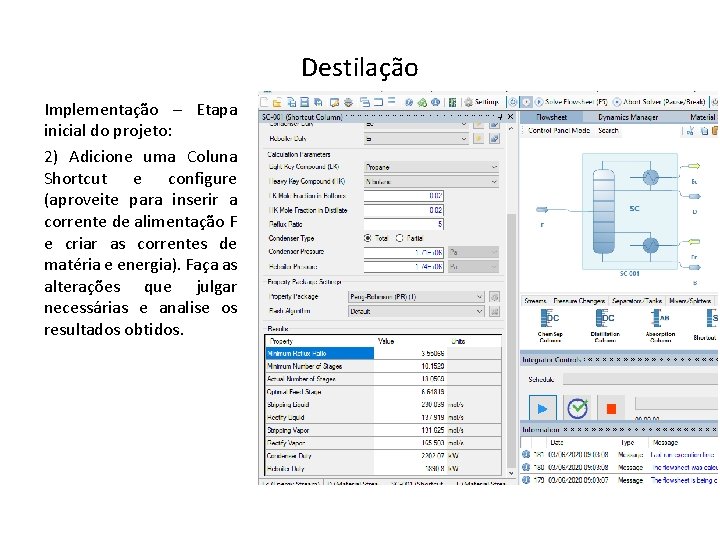The height and width of the screenshot is (540, 720).
Task: Open Settings in the toolbar
Action: 481,102
